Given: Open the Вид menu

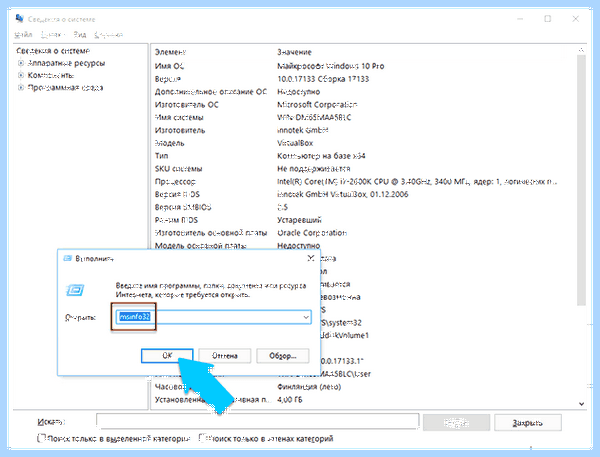Looking at the screenshot, I should (x=80, y=35).
